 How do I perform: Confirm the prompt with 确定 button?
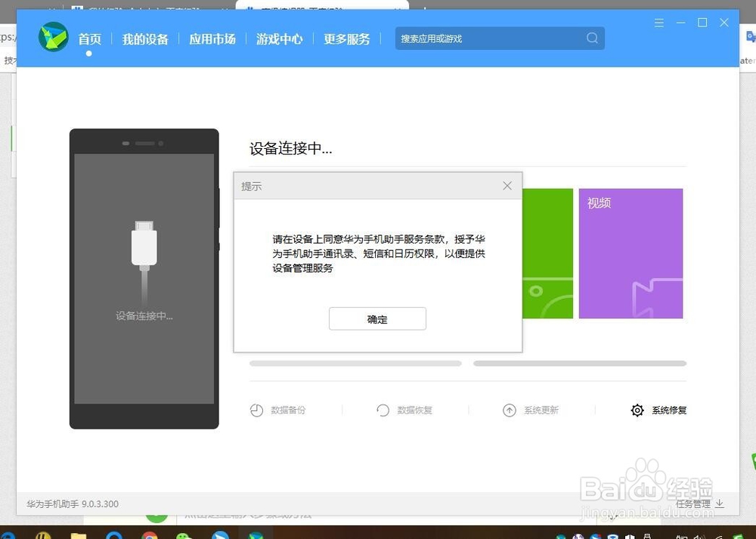(x=377, y=319)
